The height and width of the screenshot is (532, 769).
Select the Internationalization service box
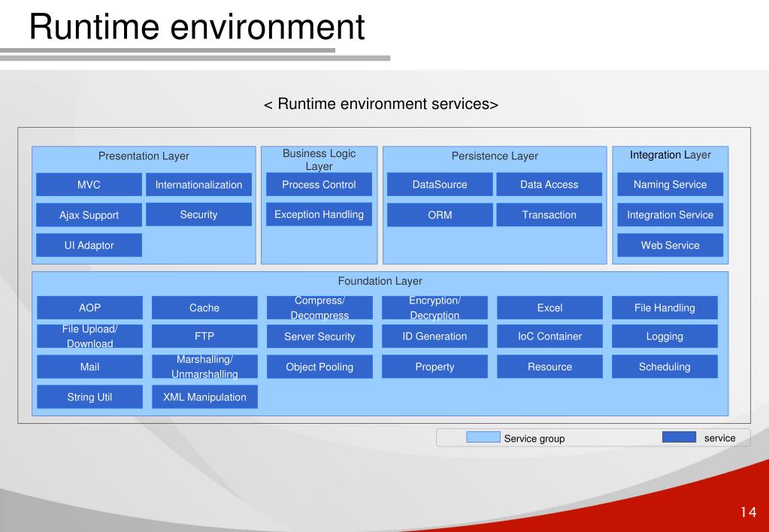click(198, 184)
